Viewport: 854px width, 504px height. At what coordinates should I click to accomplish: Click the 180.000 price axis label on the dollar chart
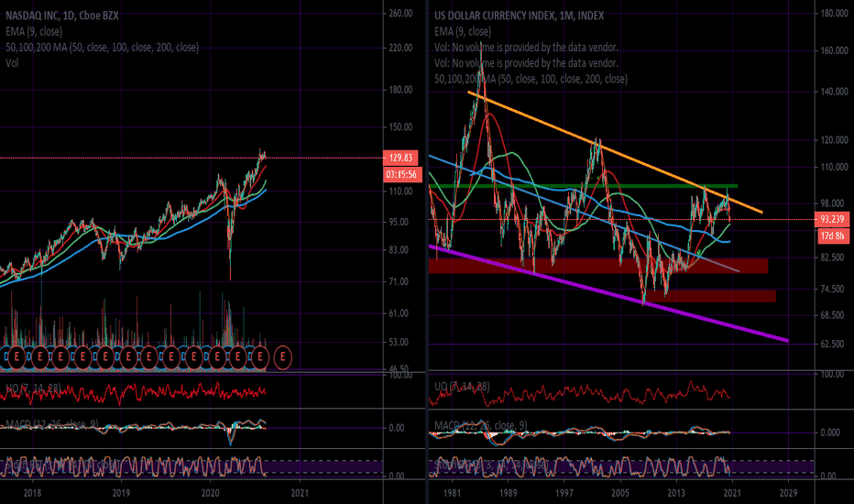(x=835, y=13)
